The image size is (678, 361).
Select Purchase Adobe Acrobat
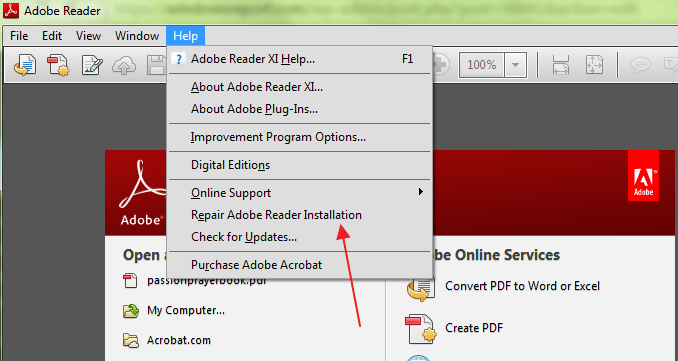tap(300, 265)
